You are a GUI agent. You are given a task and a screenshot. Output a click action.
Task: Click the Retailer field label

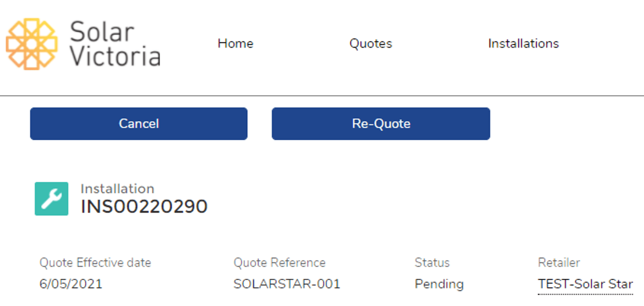point(559,263)
